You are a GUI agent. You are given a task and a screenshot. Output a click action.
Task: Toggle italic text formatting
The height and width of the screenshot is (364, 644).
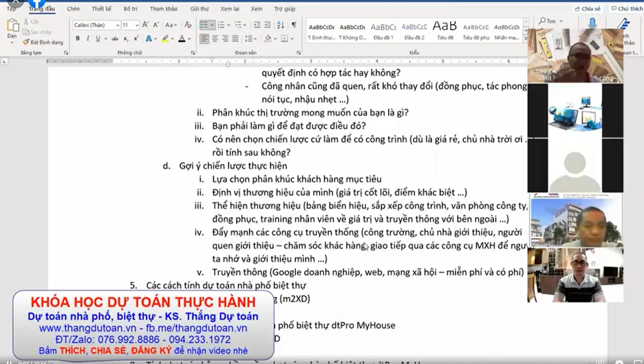click(88, 39)
